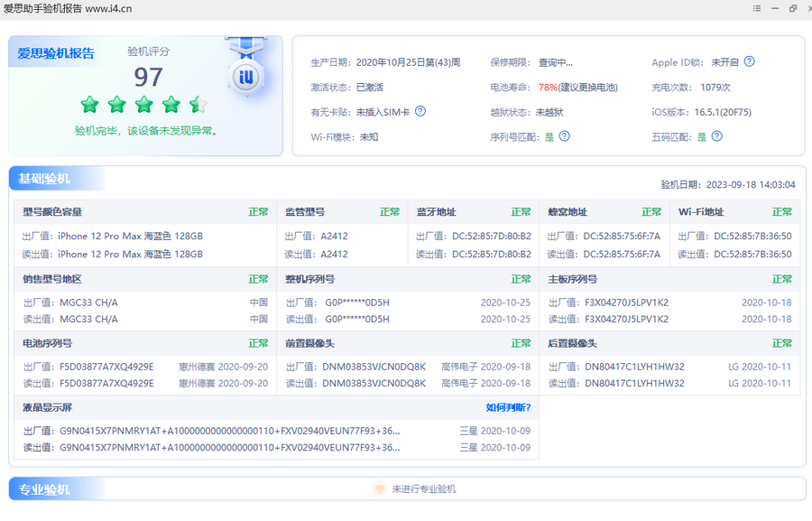Screen dimensions: 812x521
Task: Restore the report window size
Action: (x=793, y=8)
